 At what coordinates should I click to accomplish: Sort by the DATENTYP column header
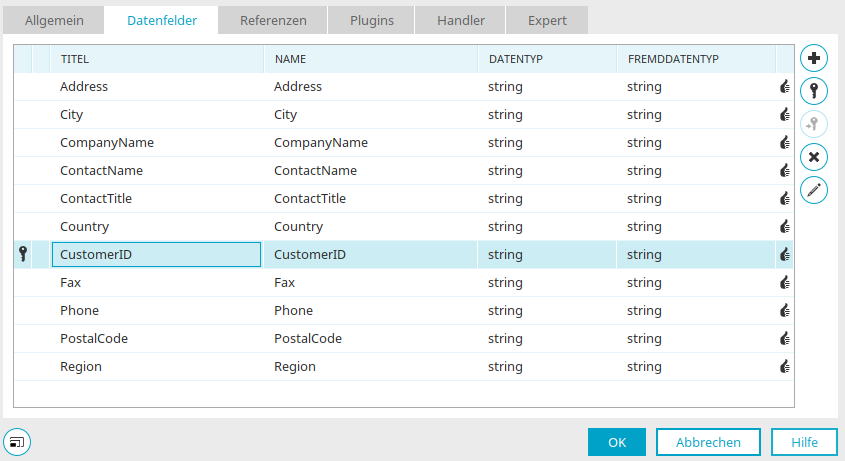point(547,59)
